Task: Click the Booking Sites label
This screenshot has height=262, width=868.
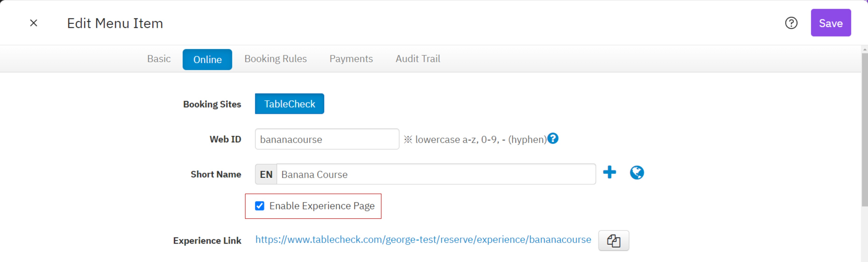Action: 212,104
